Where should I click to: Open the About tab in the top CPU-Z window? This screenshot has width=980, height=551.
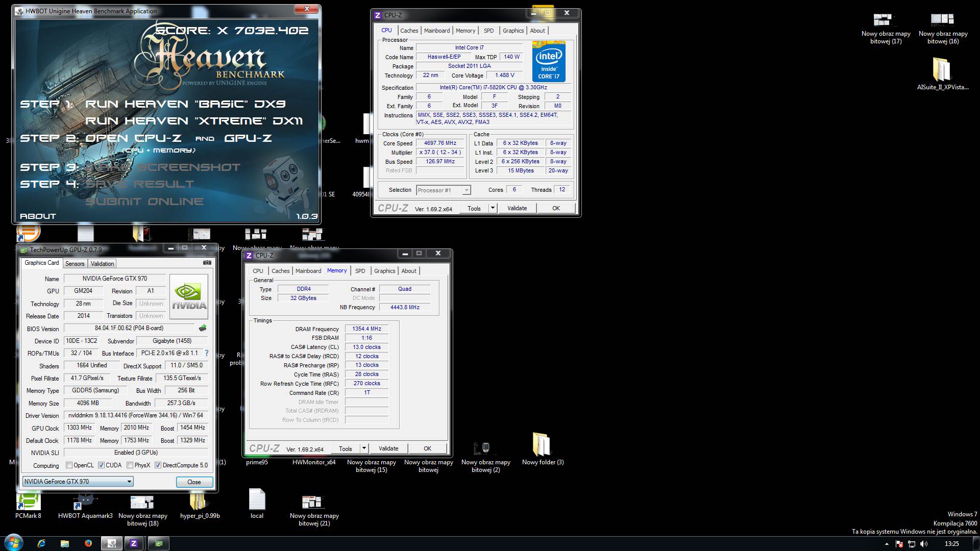pyautogui.click(x=537, y=31)
